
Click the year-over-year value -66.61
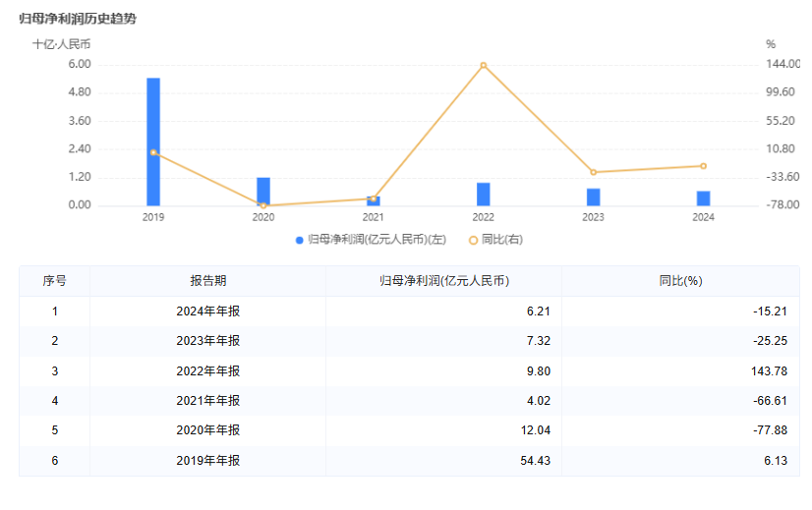point(770,401)
